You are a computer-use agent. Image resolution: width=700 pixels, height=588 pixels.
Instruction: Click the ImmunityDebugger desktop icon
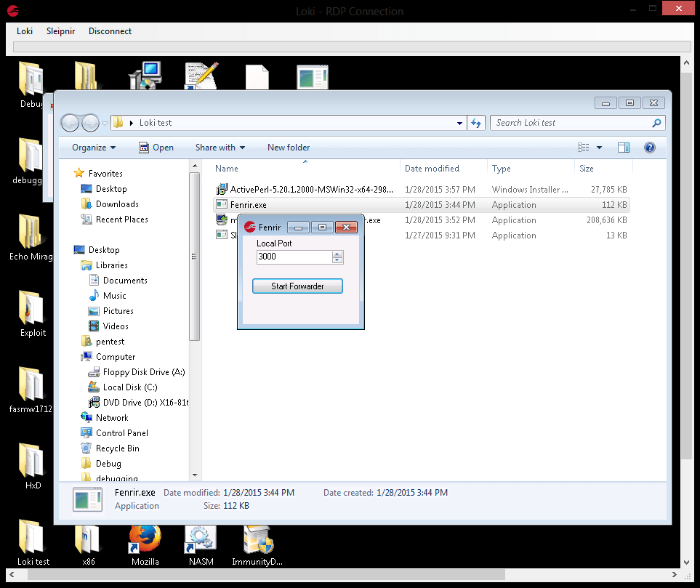pos(257,541)
